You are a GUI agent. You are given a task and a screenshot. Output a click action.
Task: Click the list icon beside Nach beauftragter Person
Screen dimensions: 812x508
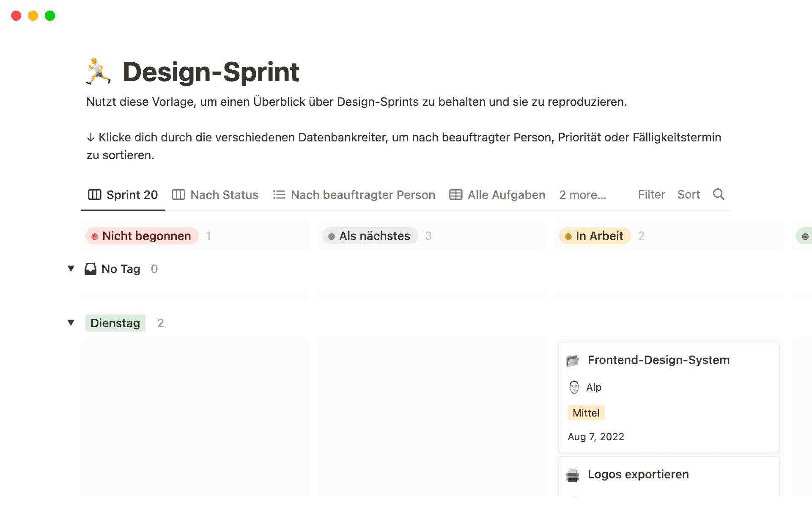[279, 195]
